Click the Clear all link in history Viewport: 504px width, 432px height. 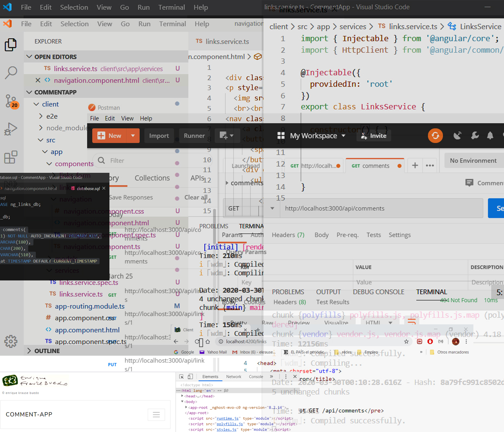click(x=196, y=197)
